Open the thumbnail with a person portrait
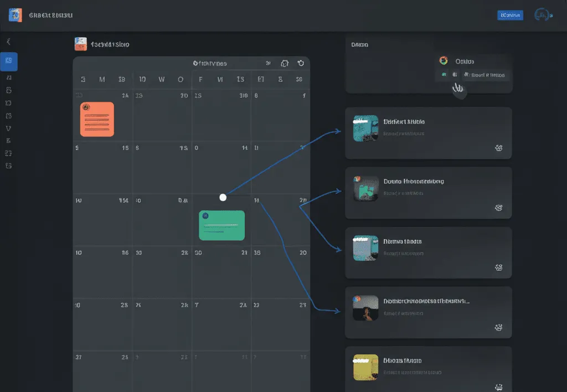The height and width of the screenshot is (392, 567). coord(365,308)
